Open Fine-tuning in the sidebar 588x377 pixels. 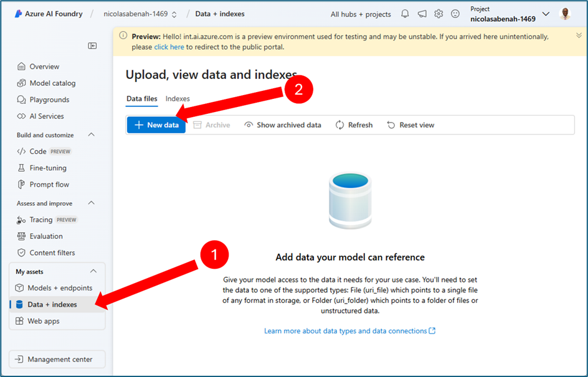48,168
